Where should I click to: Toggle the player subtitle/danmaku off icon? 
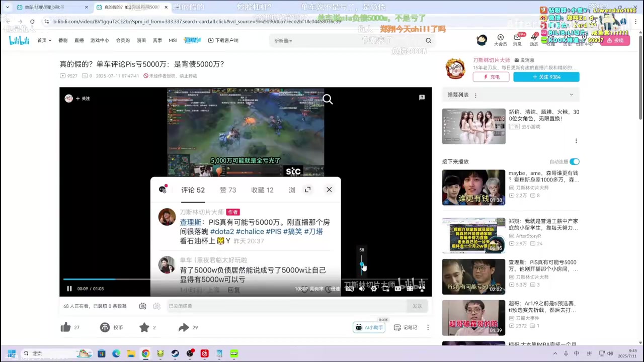coord(350,289)
